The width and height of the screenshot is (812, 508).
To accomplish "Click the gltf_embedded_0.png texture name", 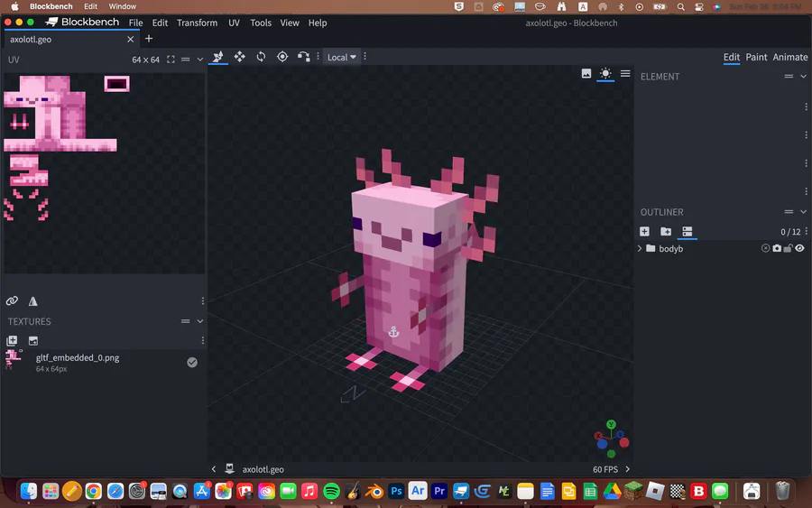I will (78, 358).
